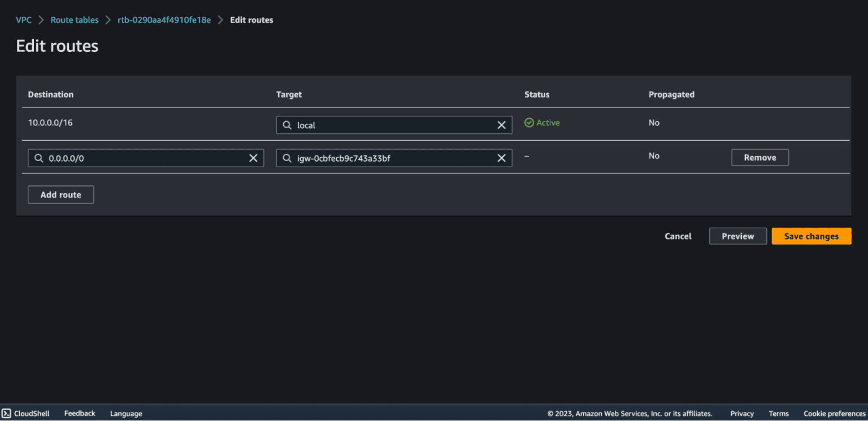Open CloudShell terminal icon

[x=7, y=414]
